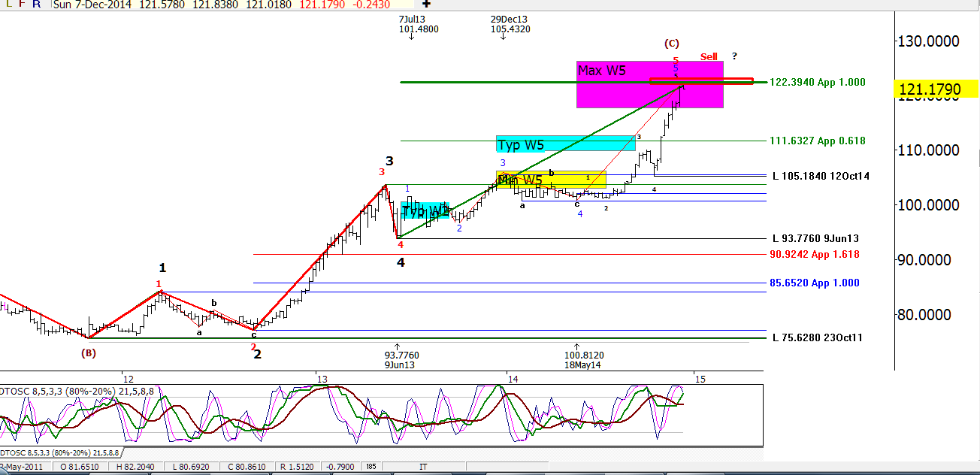980x475 pixels.
Task: Click the -0.7900 status bar field
Action: pos(342,467)
